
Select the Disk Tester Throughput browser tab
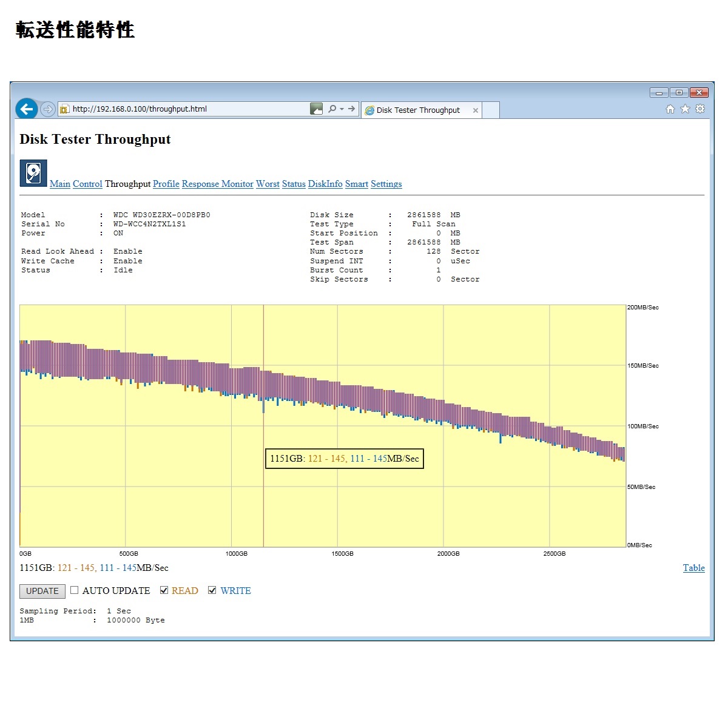pyautogui.click(x=418, y=110)
